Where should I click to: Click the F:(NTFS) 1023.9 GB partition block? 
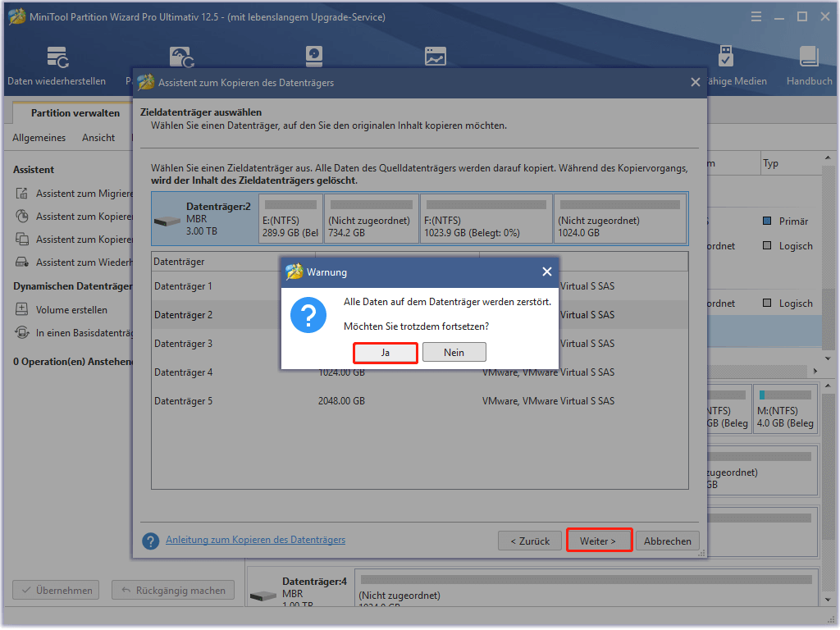486,219
